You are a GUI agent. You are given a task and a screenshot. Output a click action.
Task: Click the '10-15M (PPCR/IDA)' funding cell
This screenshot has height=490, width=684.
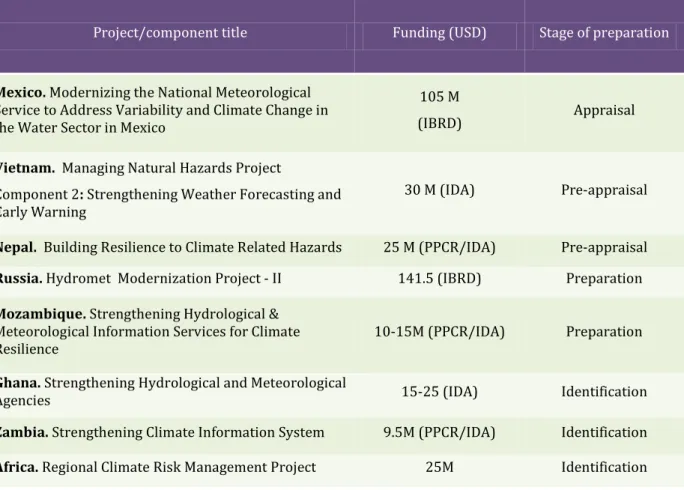point(439,332)
